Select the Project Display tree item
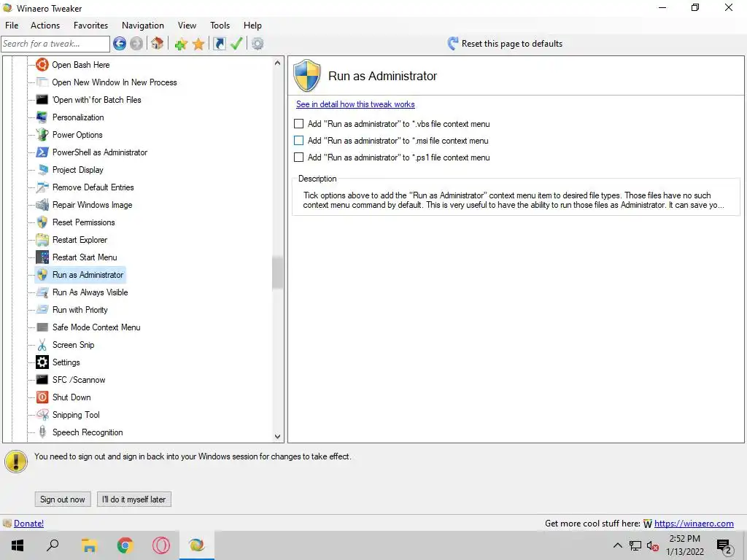The height and width of the screenshot is (560, 747). [x=77, y=169]
